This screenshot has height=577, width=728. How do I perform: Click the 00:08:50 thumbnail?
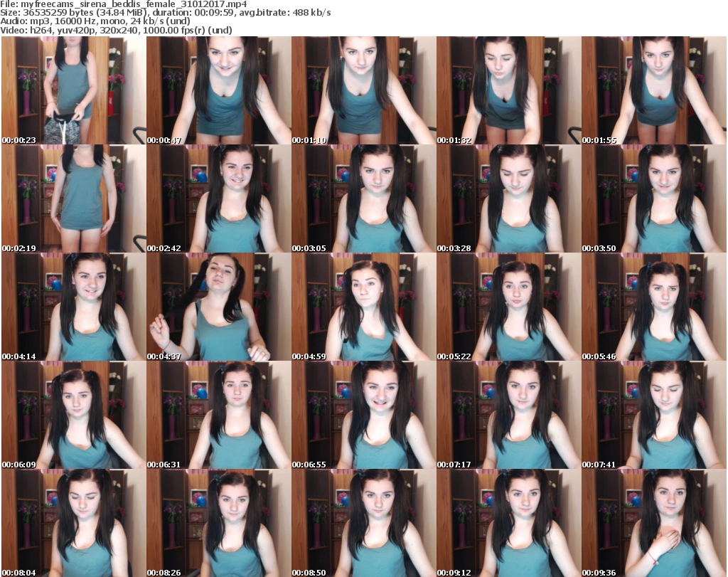pos(363,523)
